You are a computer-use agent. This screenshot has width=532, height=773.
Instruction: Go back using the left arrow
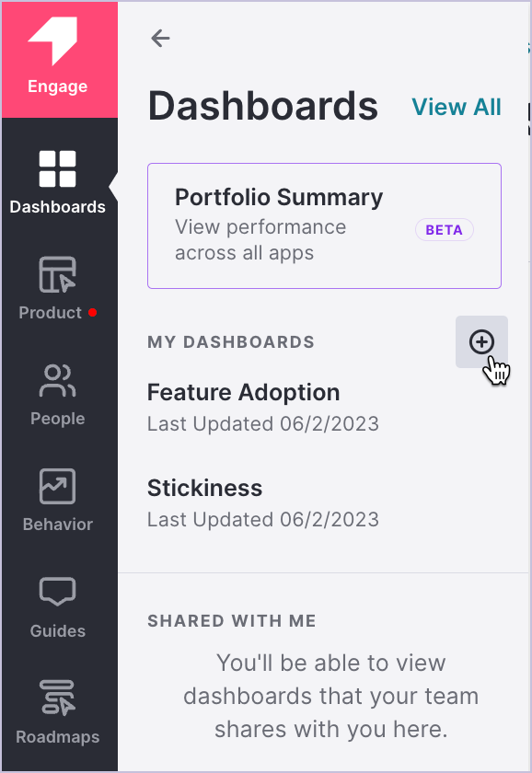[x=161, y=38]
